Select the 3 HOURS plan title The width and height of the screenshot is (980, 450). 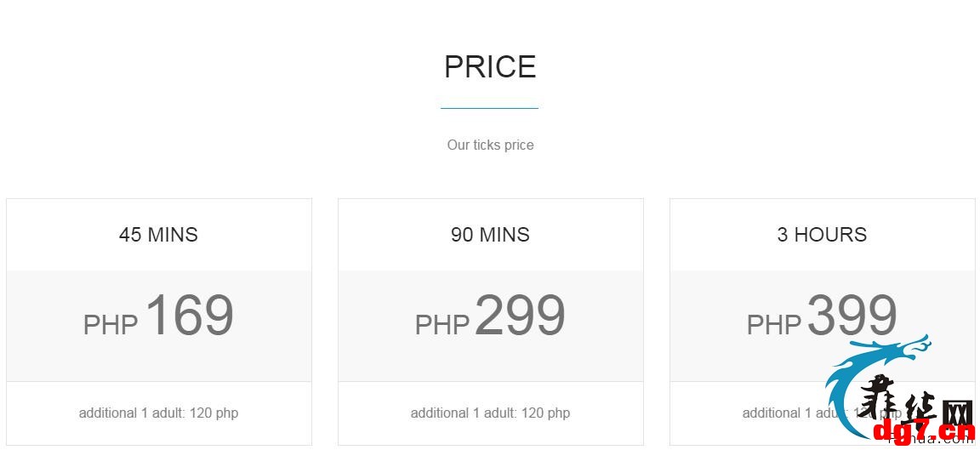coord(822,235)
